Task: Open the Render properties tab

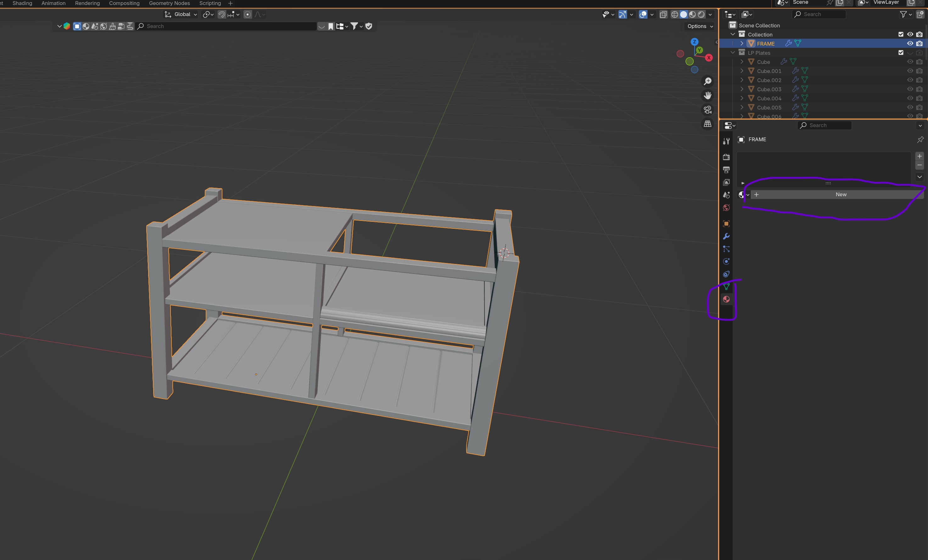Action: tap(726, 157)
